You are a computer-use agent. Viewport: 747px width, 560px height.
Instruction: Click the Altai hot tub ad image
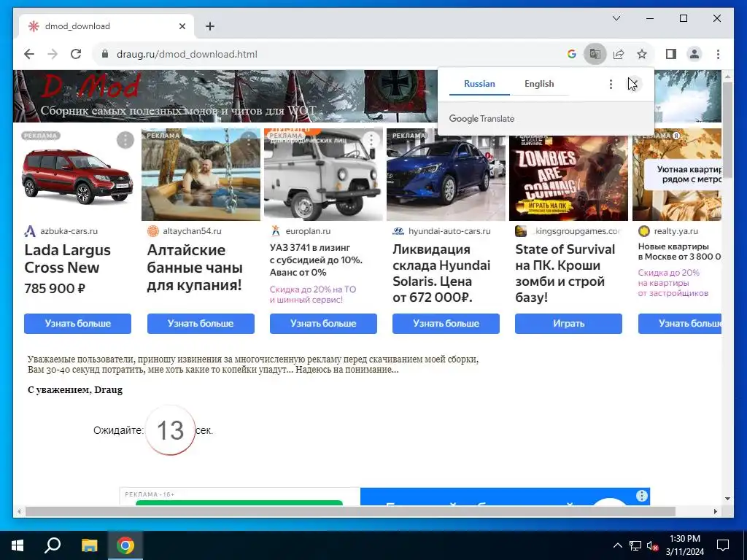tap(201, 174)
